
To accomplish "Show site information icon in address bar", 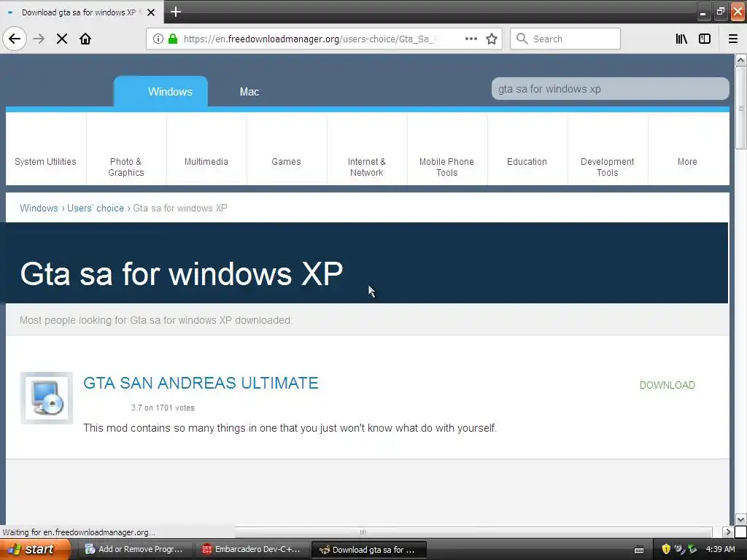I will point(158,39).
